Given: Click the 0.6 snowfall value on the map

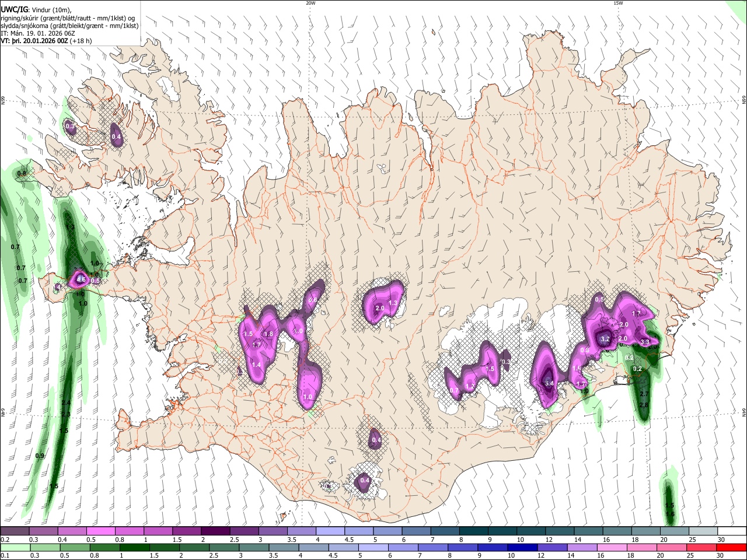Looking at the screenshot, I should coord(313,300).
